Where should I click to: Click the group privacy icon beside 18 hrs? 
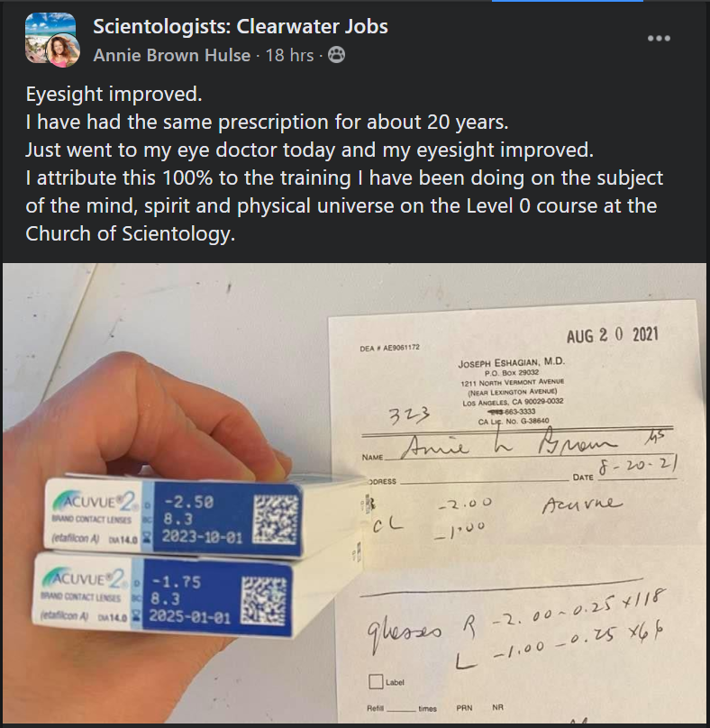pos(336,55)
